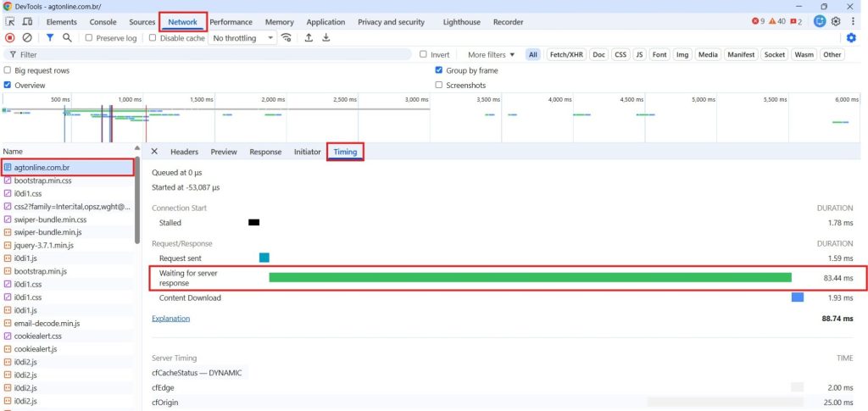Stop recording network log
This screenshot has height=411, width=868.
(x=10, y=37)
